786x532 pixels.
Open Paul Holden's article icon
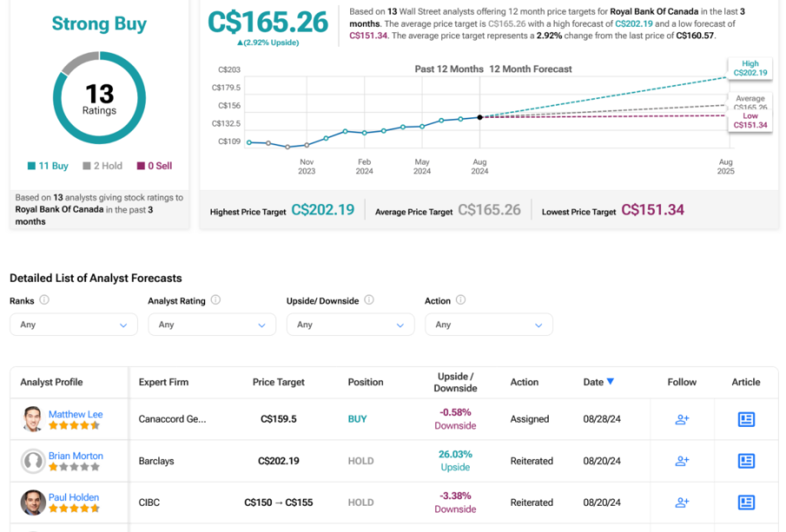pyautogui.click(x=746, y=502)
